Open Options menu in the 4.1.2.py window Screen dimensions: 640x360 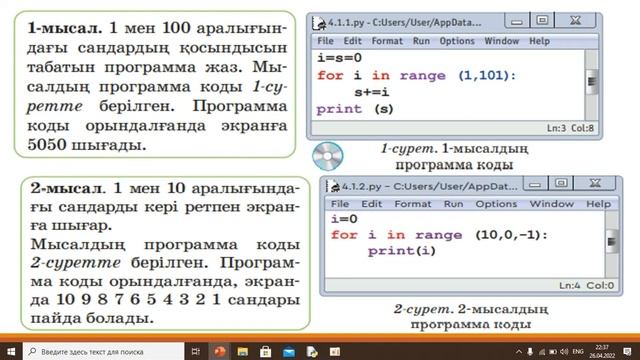click(x=496, y=204)
